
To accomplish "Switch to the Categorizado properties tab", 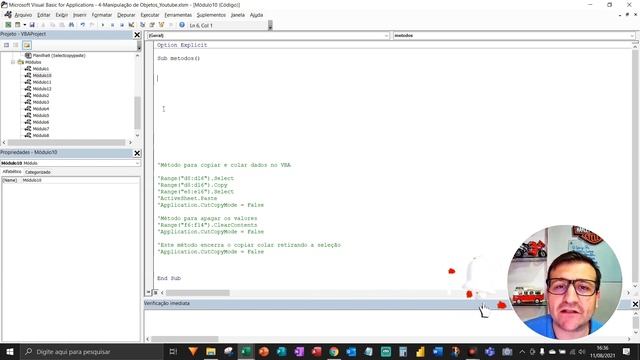I will click(38, 172).
